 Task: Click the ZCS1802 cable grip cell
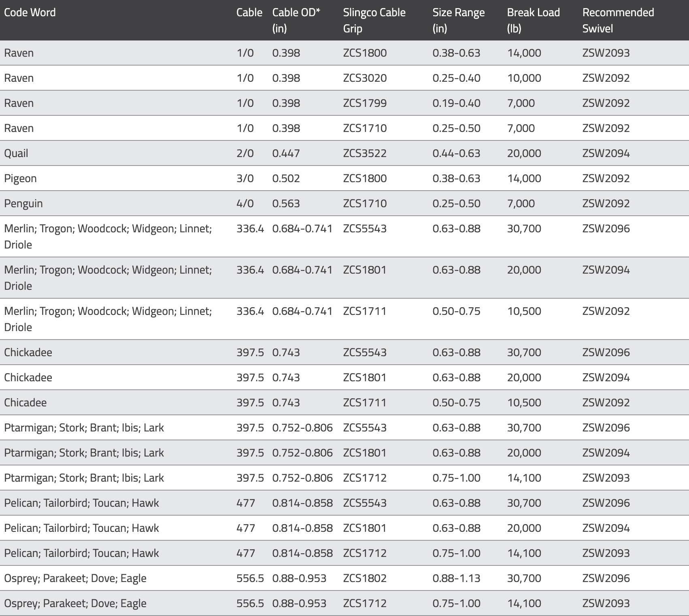365,578
